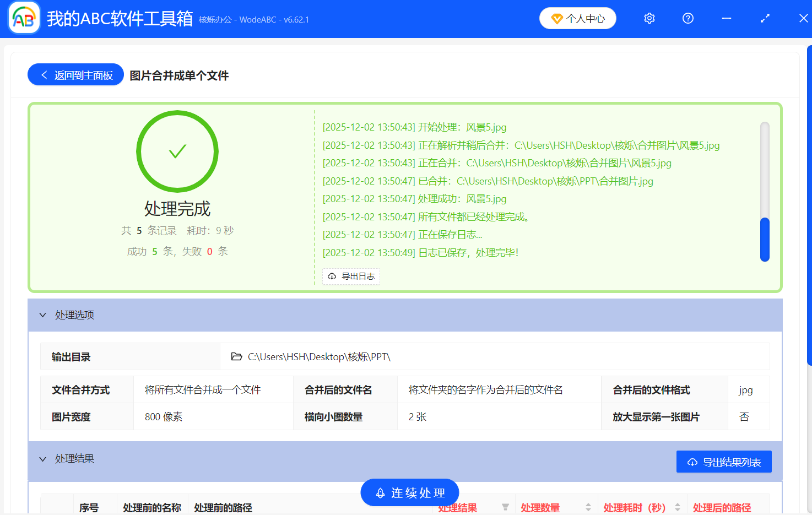812x515 pixels.
Task: Click the 导出结果列表 button
Action: [724, 462]
